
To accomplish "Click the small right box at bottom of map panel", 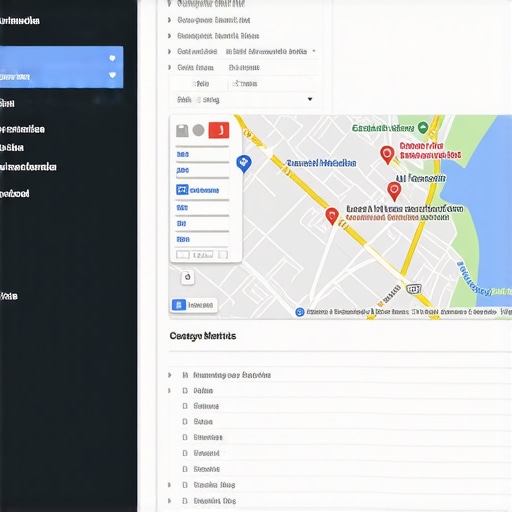I will (x=223, y=255).
